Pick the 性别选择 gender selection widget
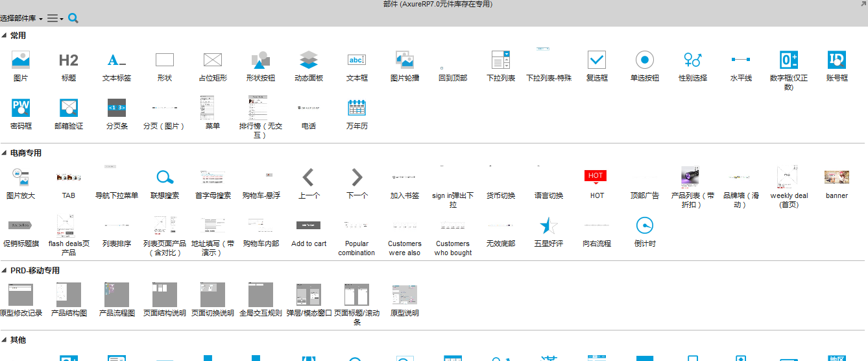This screenshot has height=361, width=868. pos(693,60)
